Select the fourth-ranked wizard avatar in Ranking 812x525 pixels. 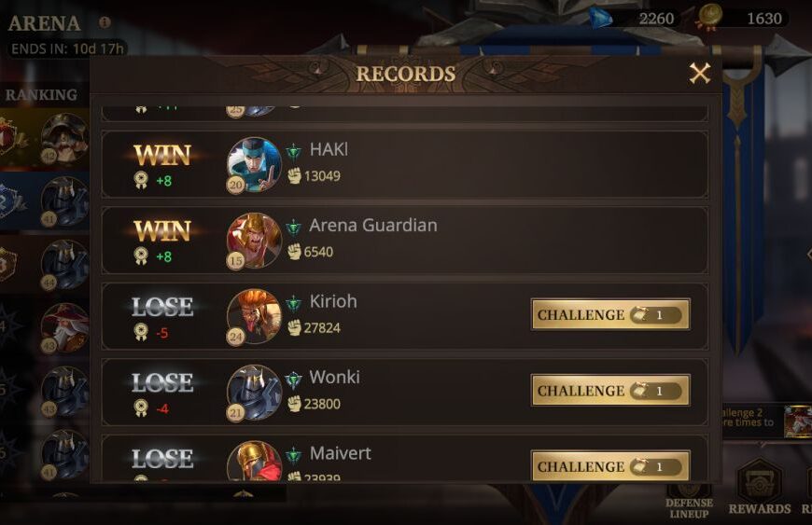click(x=64, y=328)
